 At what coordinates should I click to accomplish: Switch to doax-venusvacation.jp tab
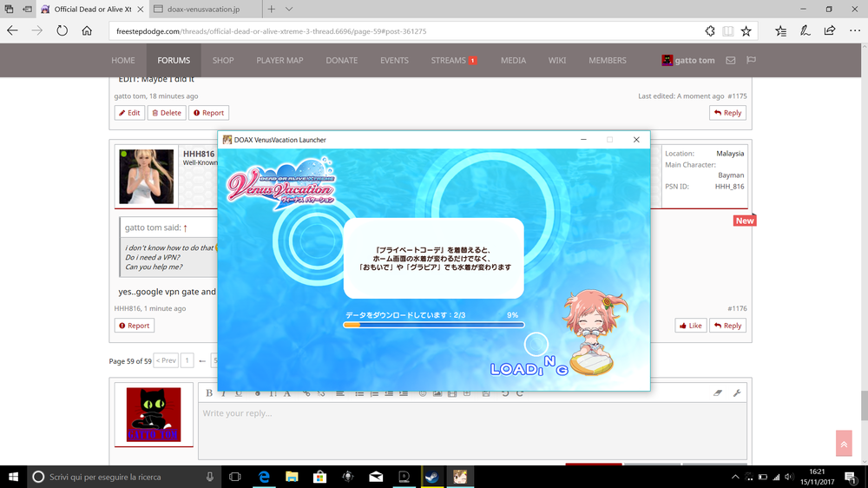click(205, 9)
